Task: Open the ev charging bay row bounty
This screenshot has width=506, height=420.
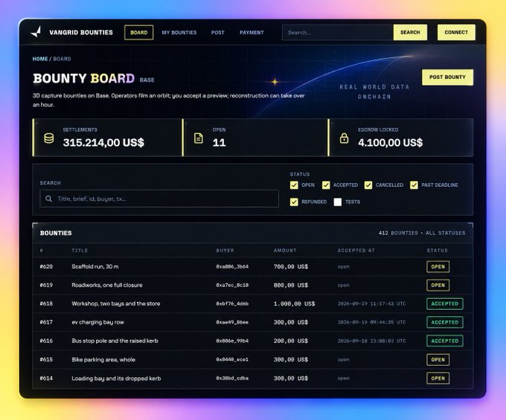Action: 97,322
